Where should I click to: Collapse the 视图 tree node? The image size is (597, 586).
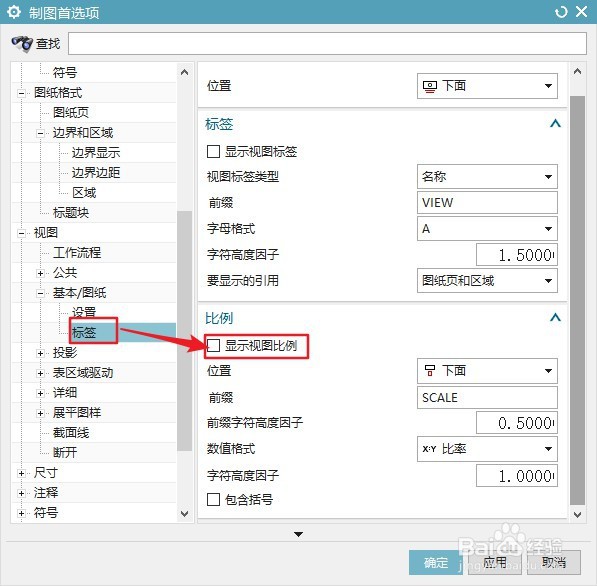click(22, 233)
